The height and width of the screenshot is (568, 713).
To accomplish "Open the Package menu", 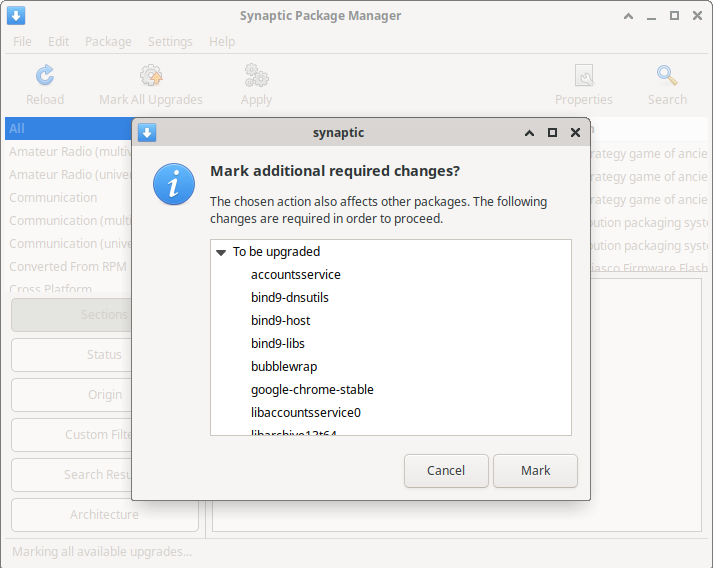I will (x=108, y=41).
